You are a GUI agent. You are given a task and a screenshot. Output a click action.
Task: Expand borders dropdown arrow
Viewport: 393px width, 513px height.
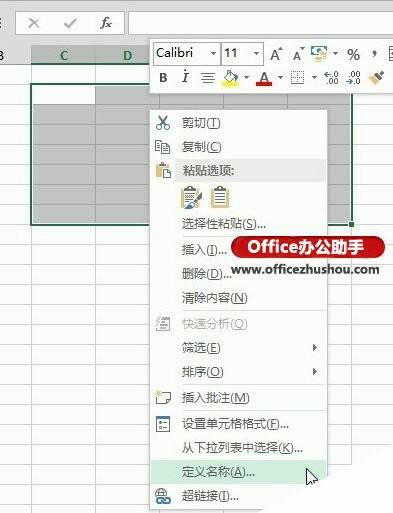click(314, 78)
